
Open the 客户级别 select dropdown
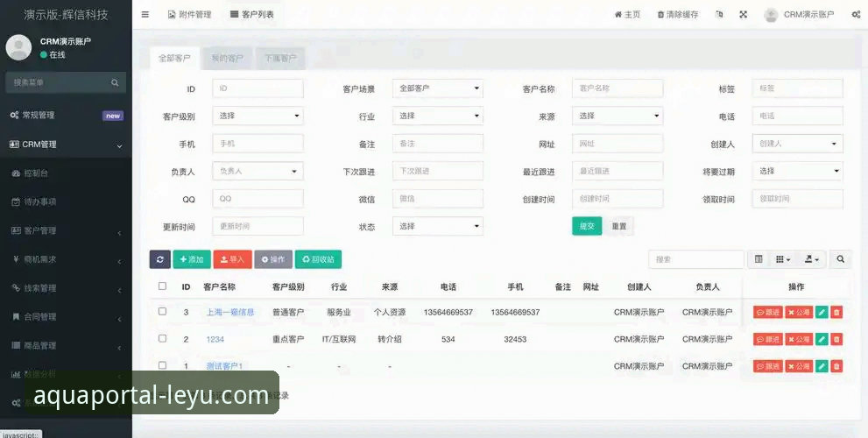258,117
